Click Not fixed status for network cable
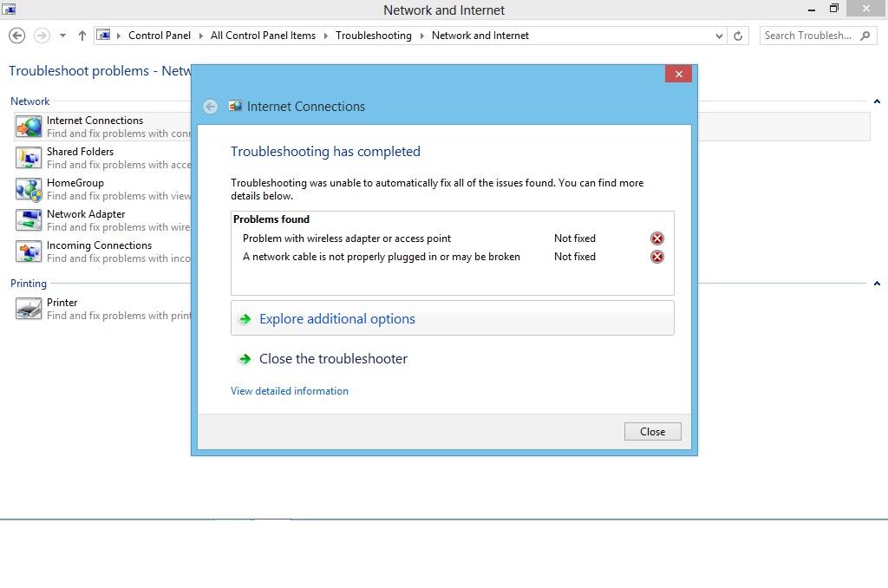This screenshot has height=588, width=888. click(x=574, y=257)
